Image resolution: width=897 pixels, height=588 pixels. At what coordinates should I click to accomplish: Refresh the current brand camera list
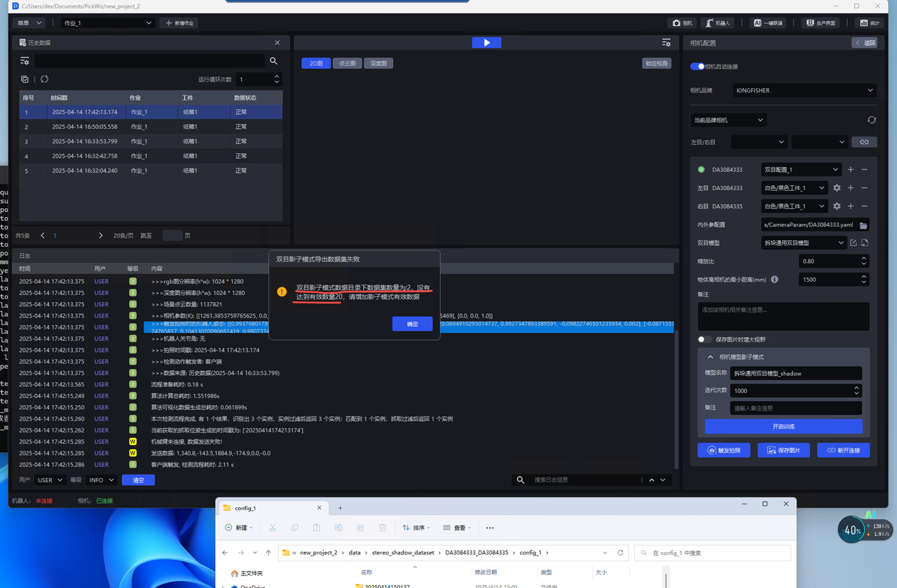[871, 120]
